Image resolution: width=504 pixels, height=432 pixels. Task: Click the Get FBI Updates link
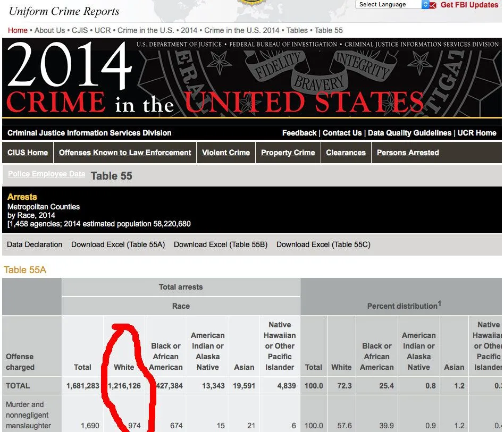pyautogui.click(x=469, y=5)
